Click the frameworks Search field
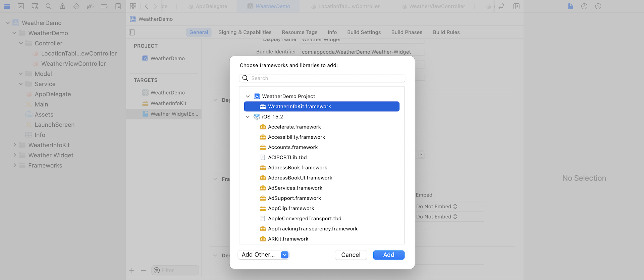The image size is (644, 280). 322,78
